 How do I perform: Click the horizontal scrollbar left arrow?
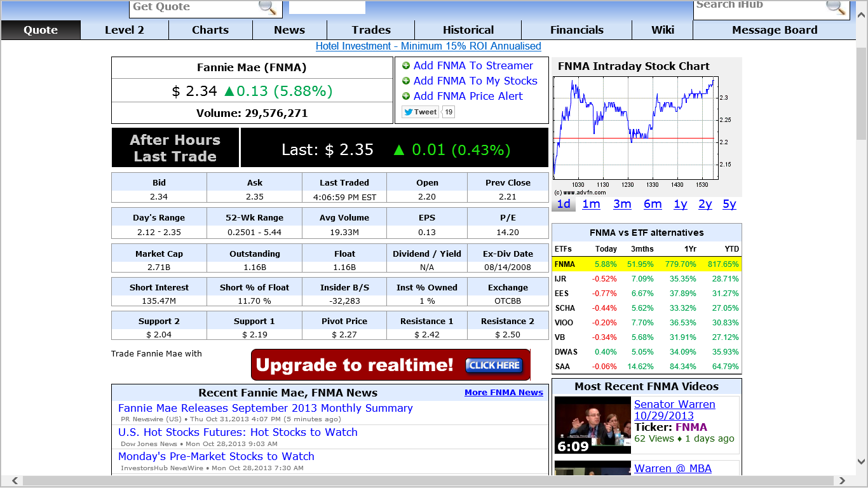[x=15, y=481]
